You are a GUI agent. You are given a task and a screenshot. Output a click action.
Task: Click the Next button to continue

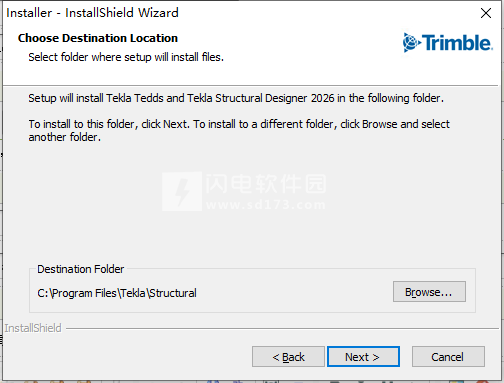[x=363, y=357]
